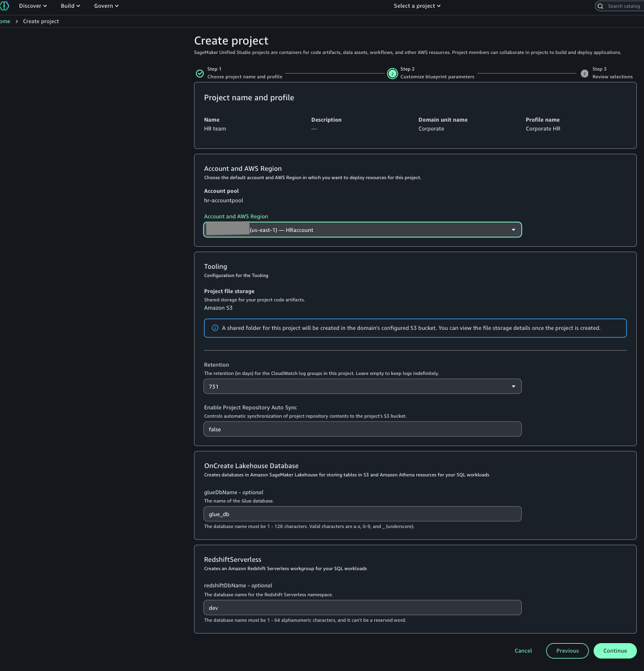Click the 'Project name and profile' heading
Screen dimensions: 644x671
click(x=249, y=97)
